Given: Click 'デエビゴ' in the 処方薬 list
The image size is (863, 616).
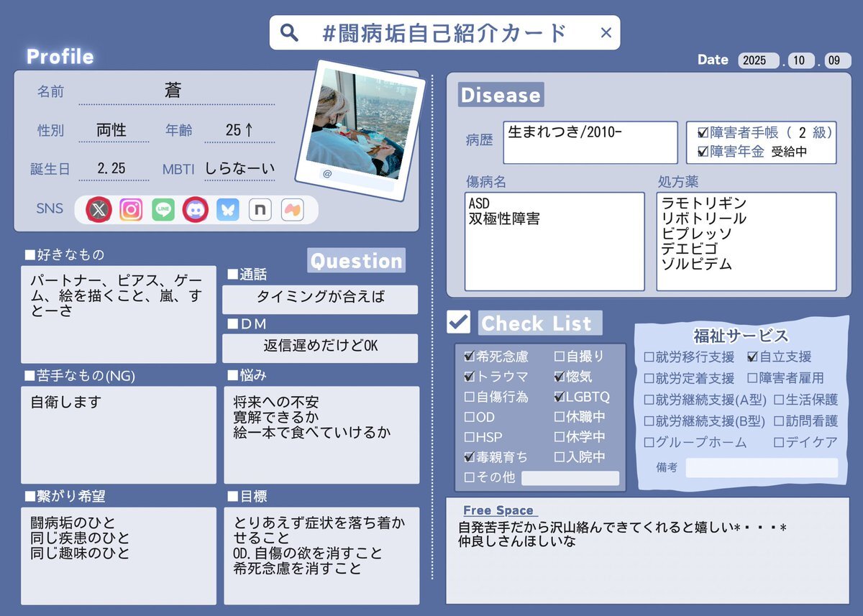Looking at the screenshot, I should point(690,249).
